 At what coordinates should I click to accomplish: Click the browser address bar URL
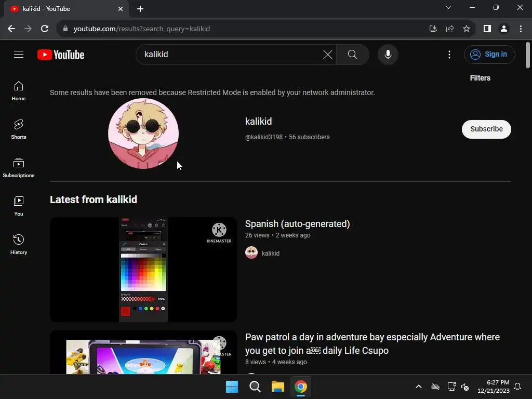point(141,29)
